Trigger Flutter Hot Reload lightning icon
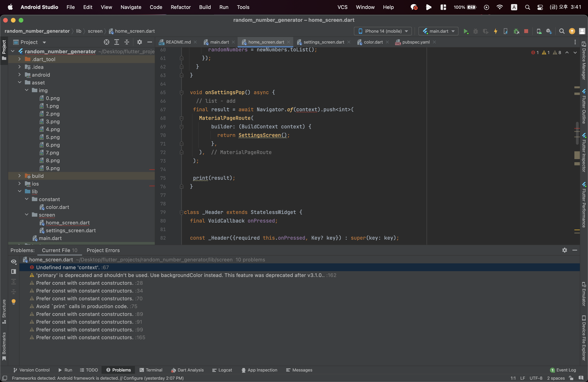 point(496,31)
